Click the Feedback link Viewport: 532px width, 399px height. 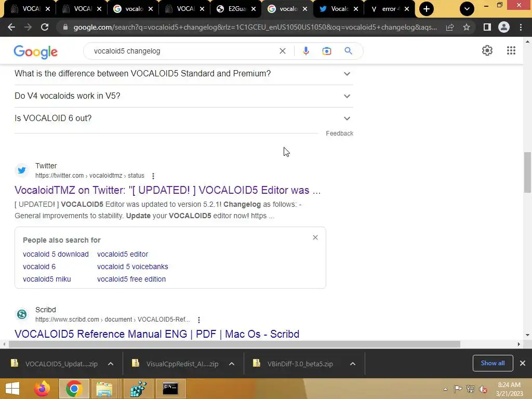coord(339,134)
